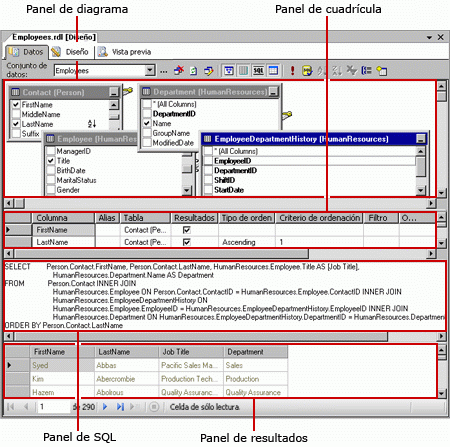Click the sort ascending toolbar icon
Screen dimensions: 450x447
pos(322,70)
